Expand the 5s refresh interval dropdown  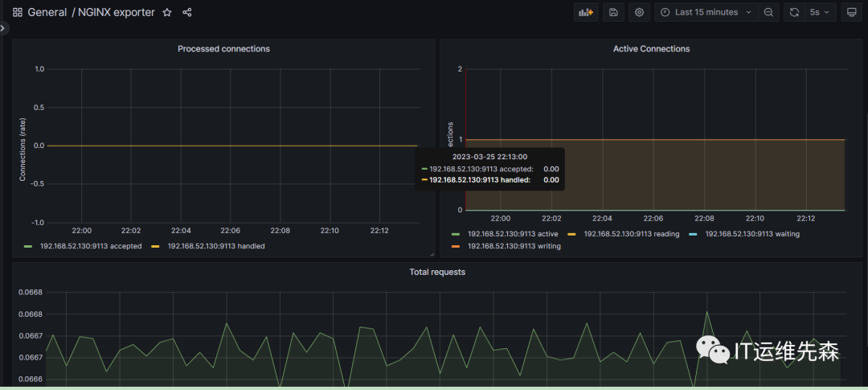pyautogui.click(x=819, y=12)
